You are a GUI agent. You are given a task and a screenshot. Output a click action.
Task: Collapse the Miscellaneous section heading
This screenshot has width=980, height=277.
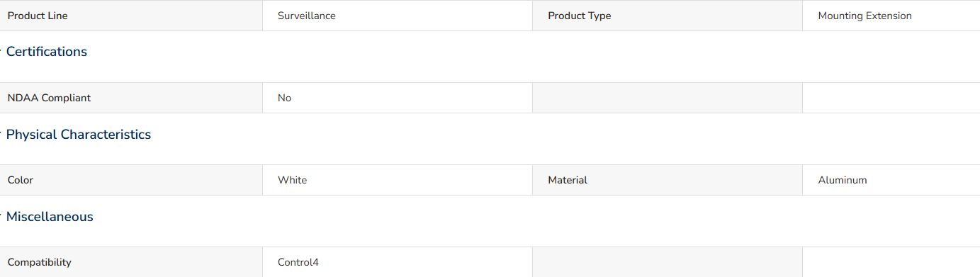coord(50,217)
